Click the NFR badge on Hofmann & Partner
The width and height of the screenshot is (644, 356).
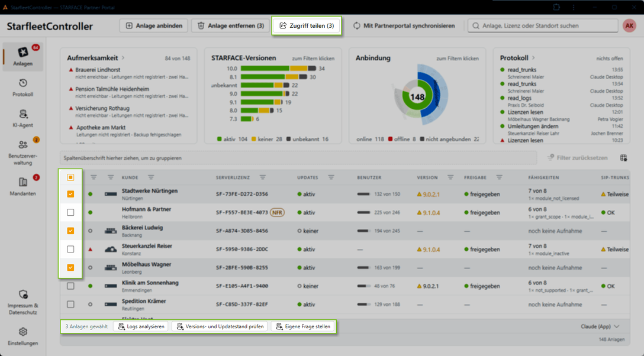click(277, 212)
